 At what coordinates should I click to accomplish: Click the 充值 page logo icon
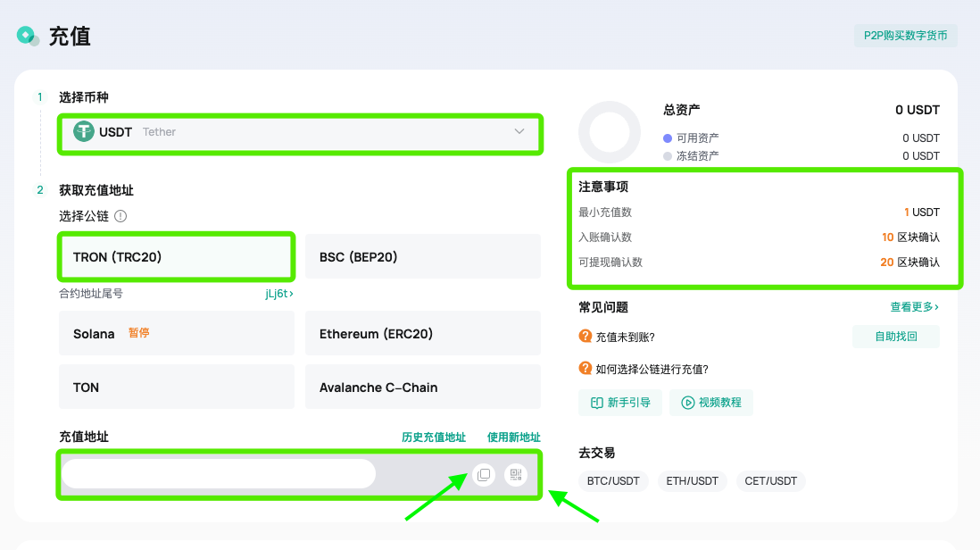click(29, 37)
